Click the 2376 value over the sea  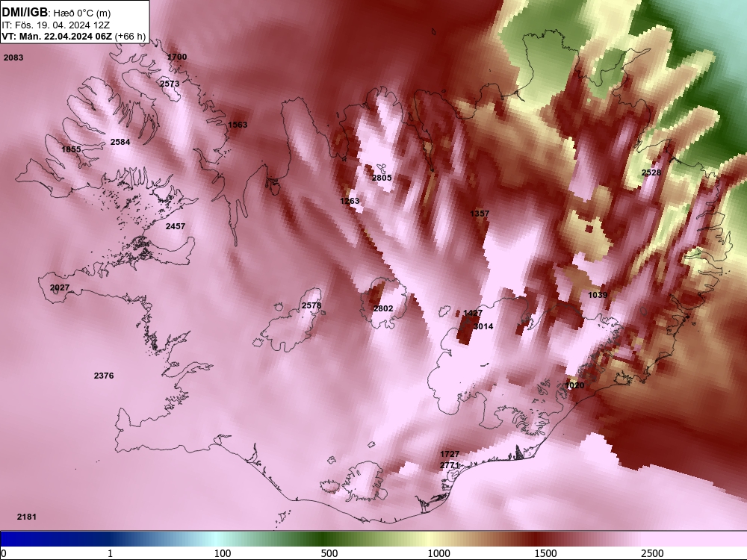click(104, 376)
